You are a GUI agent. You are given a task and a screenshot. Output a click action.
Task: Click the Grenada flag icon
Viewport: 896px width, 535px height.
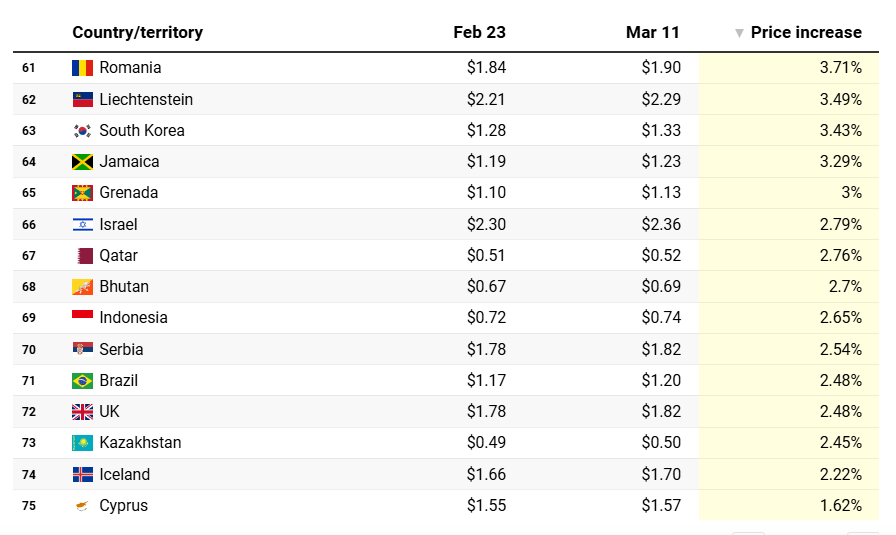pos(82,193)
